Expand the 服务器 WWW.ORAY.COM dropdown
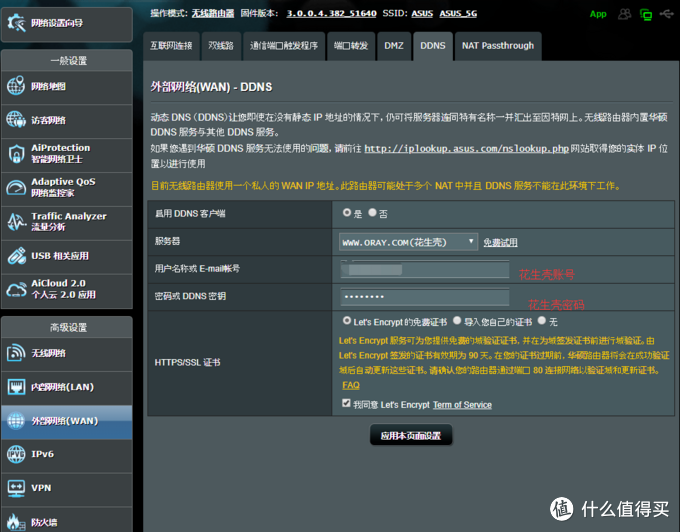The height and width of the screenshot is (532, 680). (x=408, y=242)
